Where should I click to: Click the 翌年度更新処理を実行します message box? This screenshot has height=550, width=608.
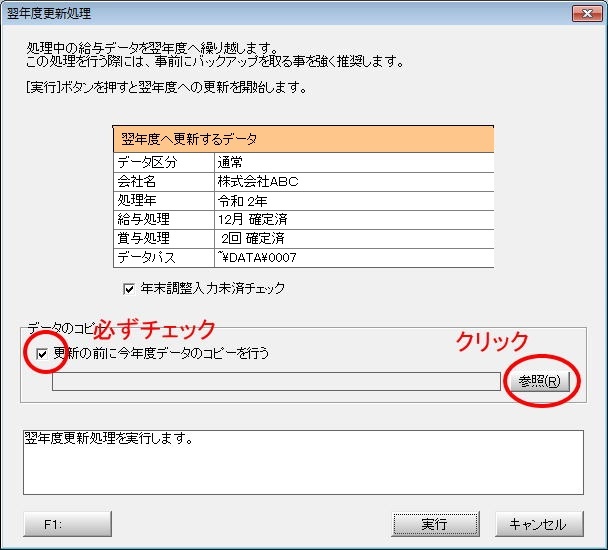click(303, 462)
